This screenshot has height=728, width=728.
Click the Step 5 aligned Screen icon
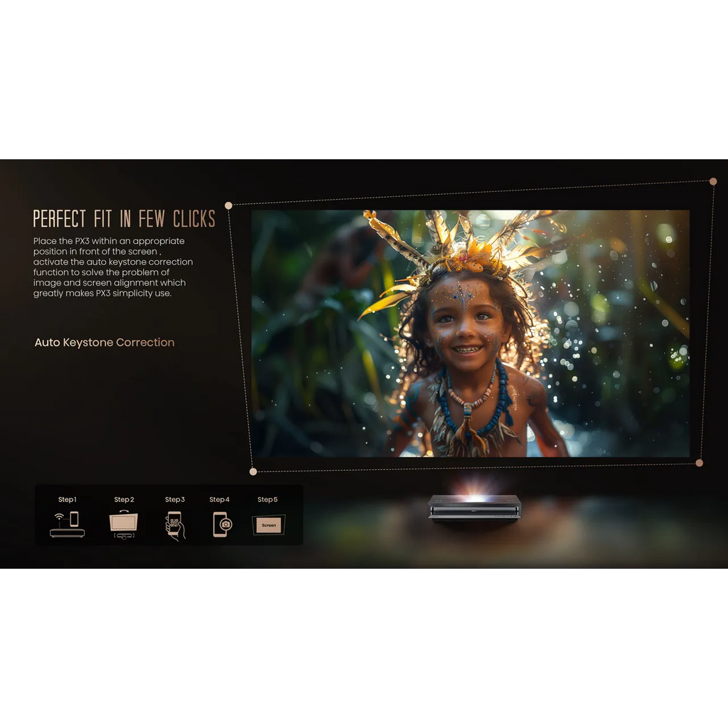click(x=269, y=525)
